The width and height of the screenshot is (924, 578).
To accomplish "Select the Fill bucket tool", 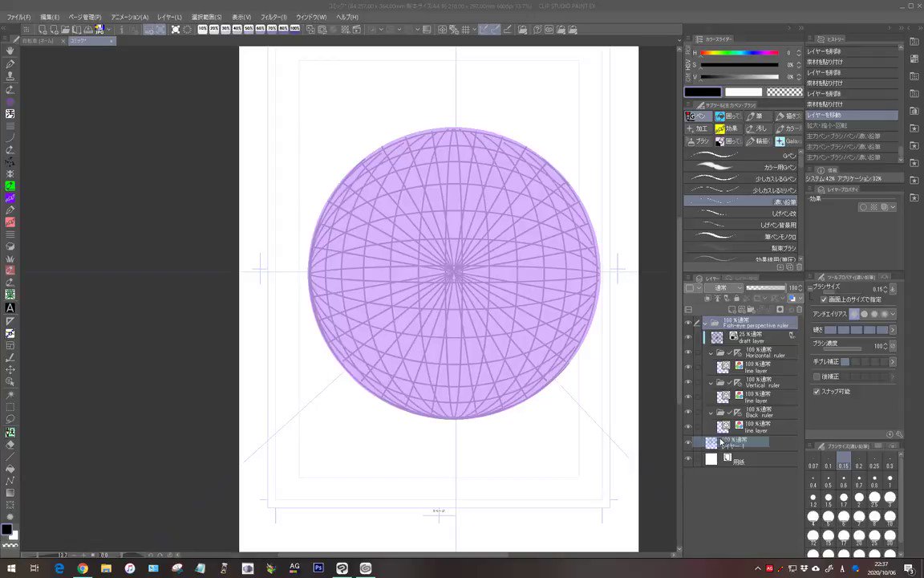I will 10,468.
